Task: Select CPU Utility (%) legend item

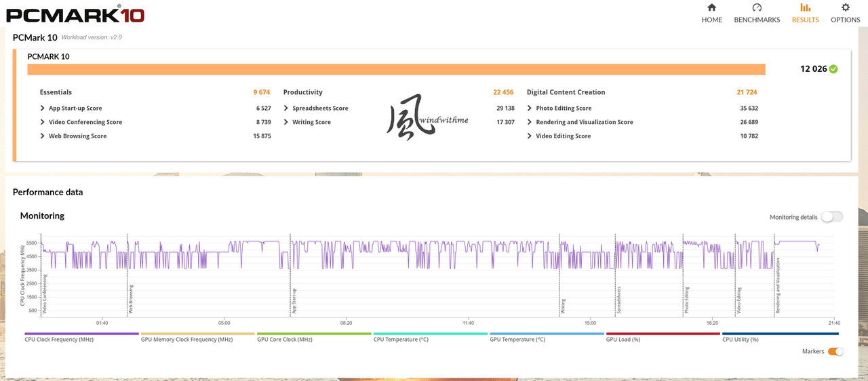Action: pyautogui.click(x=741, y=339)
